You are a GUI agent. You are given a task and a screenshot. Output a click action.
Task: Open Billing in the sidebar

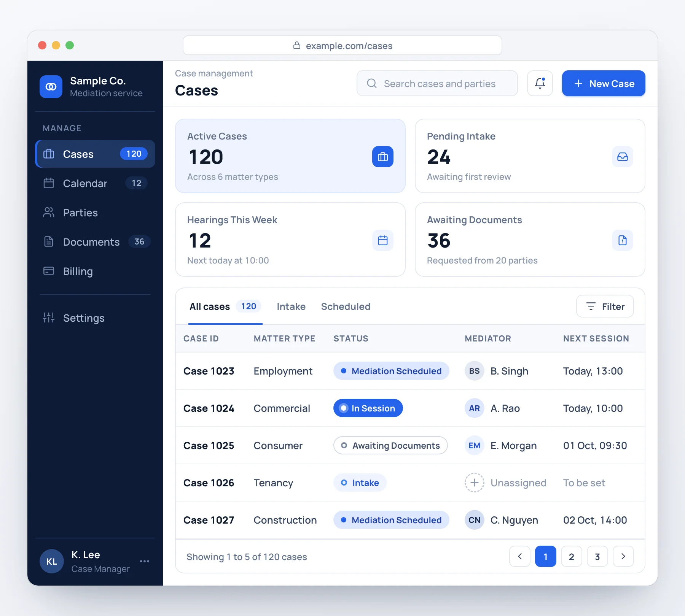(95, 271)
